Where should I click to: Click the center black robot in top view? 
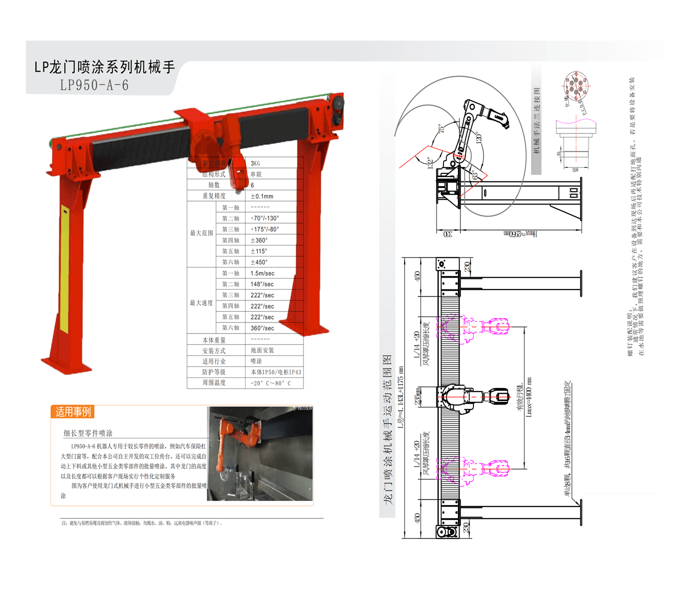[x=472, y=397]
